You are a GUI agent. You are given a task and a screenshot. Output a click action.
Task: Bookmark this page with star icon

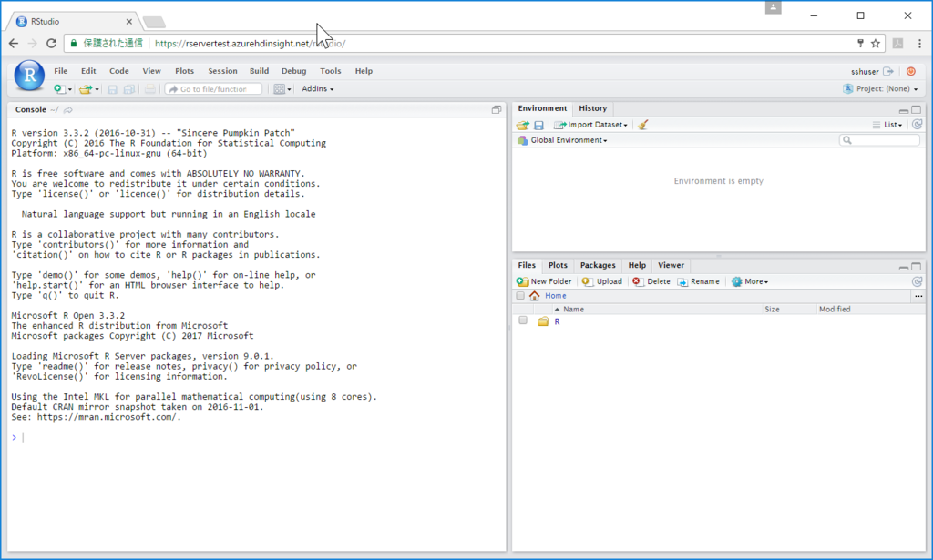point(876,44)
